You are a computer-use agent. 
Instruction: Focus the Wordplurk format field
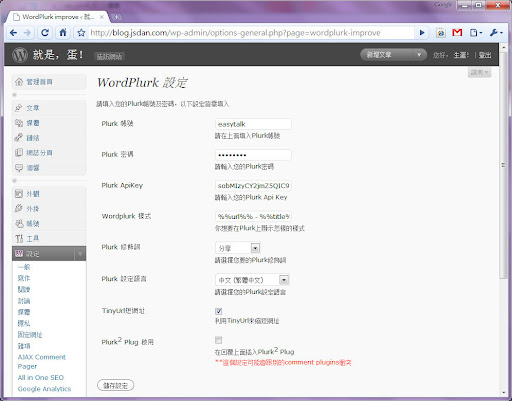tap(253, 217)
